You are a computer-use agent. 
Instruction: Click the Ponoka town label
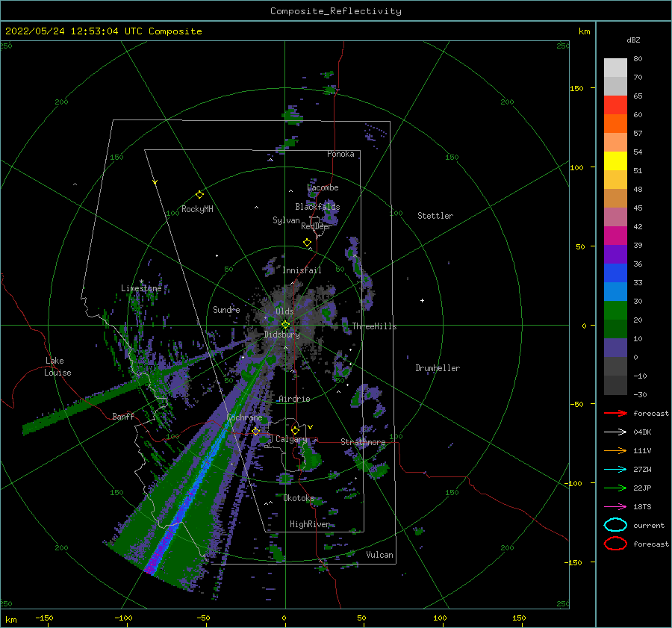click(340, 154)
